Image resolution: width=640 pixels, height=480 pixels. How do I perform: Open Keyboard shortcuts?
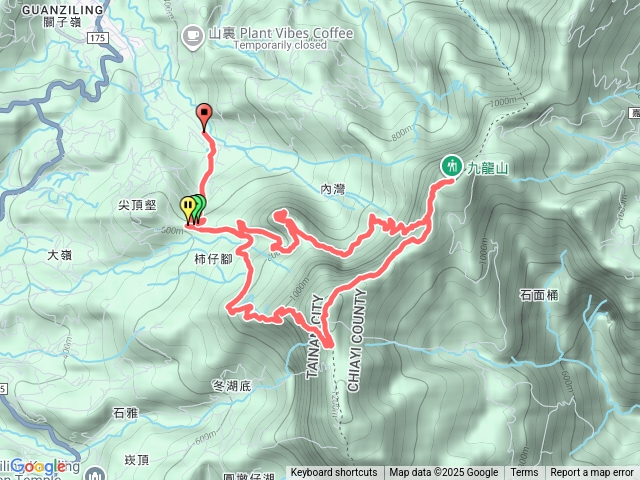[x=334, y=473]
